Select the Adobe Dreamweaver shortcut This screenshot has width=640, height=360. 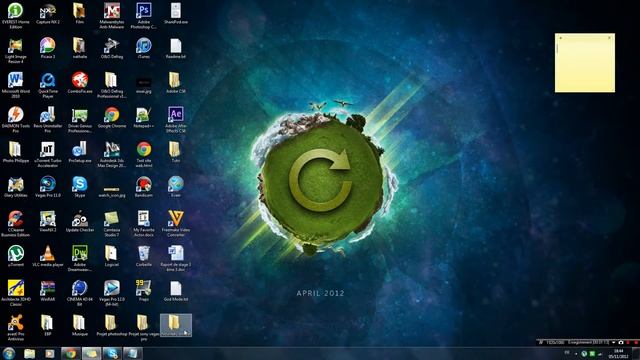click(80, 258)
